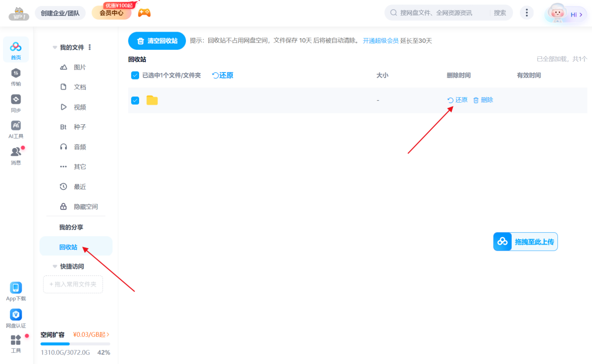This screenshot has width=592, height=364.
Task: Click the 搜索 button in search bar
Action: 500,13
